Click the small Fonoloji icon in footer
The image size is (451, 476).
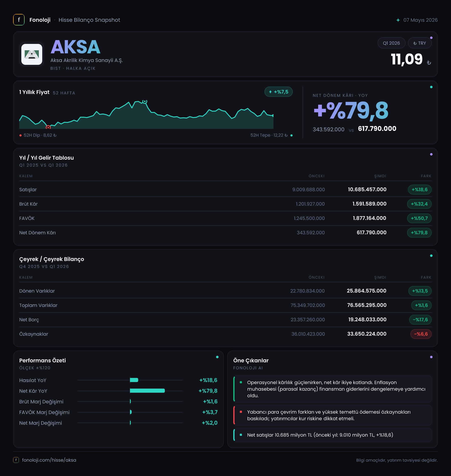point(16,460)
